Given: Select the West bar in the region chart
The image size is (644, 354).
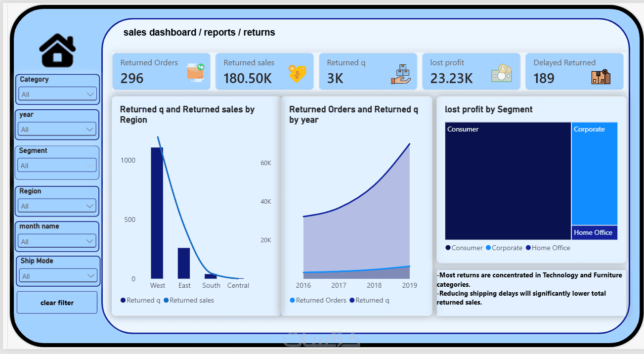Looking at the screenshot, I should (x=157, y=213).
